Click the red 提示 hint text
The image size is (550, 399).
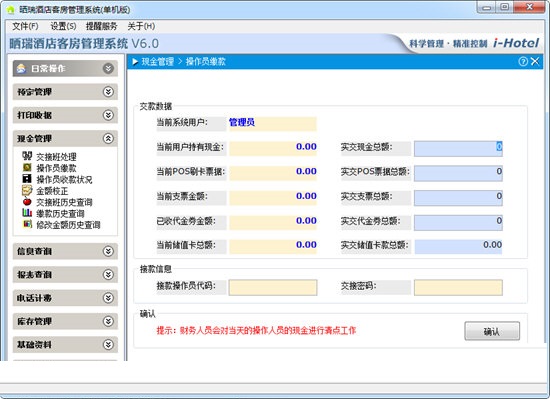pyautogui.click(x=256, y=330)
